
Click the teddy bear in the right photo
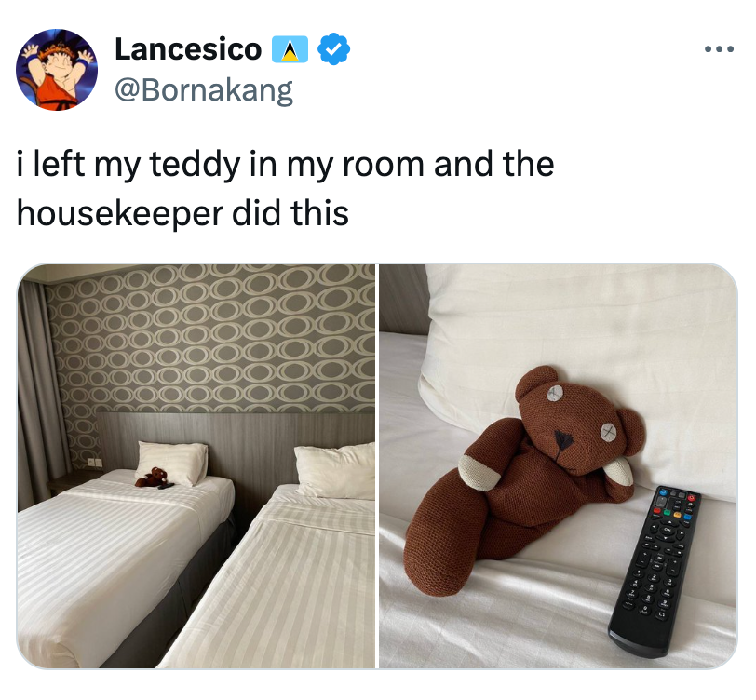coord(524,480)
